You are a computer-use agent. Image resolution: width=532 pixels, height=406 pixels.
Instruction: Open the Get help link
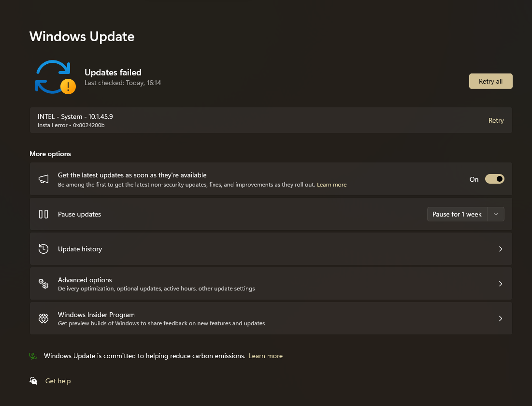click(58, 381)
